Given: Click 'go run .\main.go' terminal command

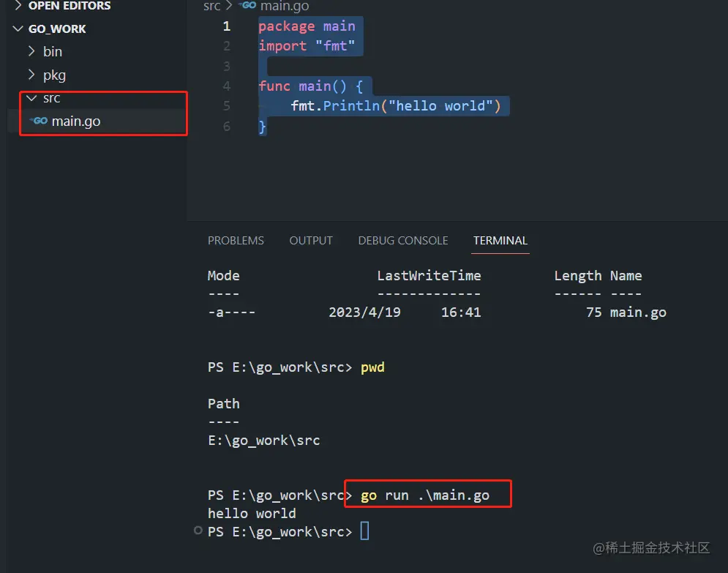Looking at the screenshot, I should [x=425, y=495].
